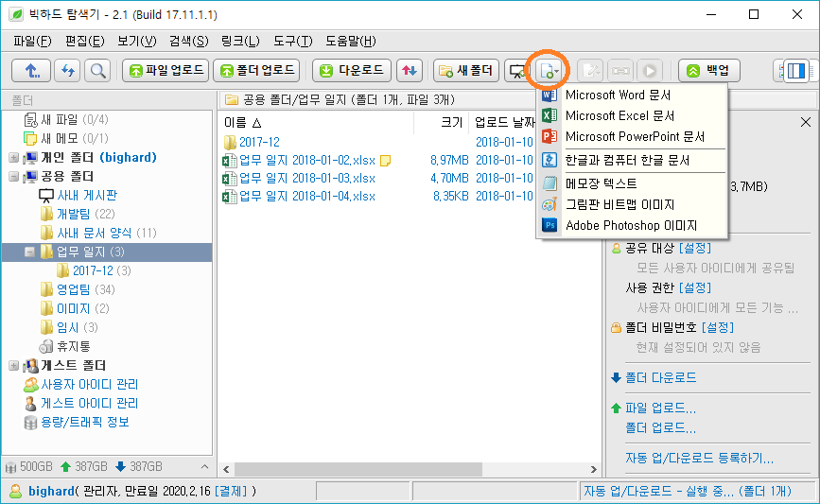The image size is (820, 504).
Task: Open the 이미지 (2) folder
Action: pyautogui.click(x=75, y=308)
